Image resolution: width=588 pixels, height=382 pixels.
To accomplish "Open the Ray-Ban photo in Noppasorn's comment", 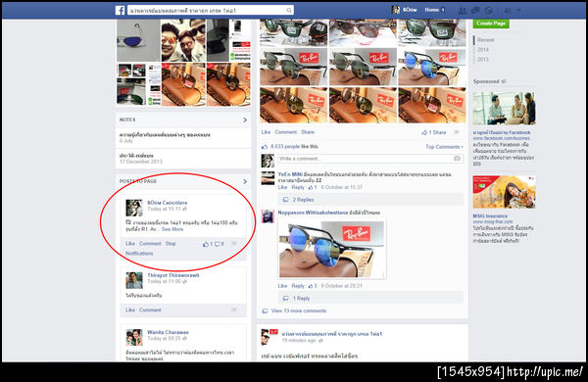I will (x=332, y=249).
